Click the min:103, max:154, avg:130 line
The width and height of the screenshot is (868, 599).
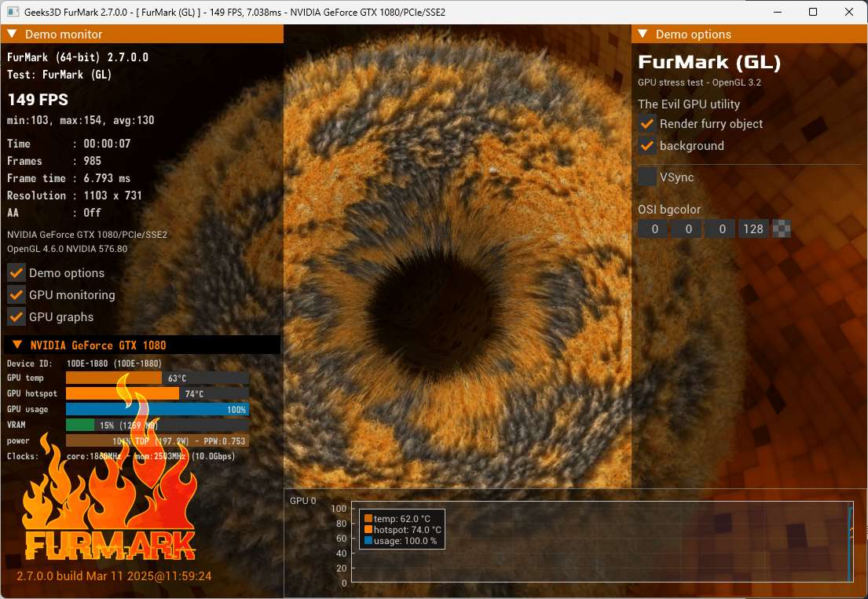pos(80,120)
